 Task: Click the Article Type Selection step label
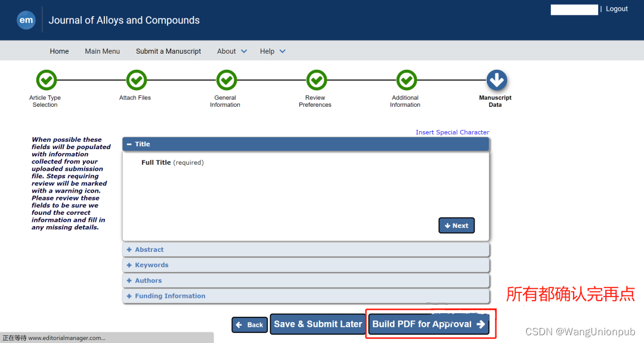(x=45, y=101)
